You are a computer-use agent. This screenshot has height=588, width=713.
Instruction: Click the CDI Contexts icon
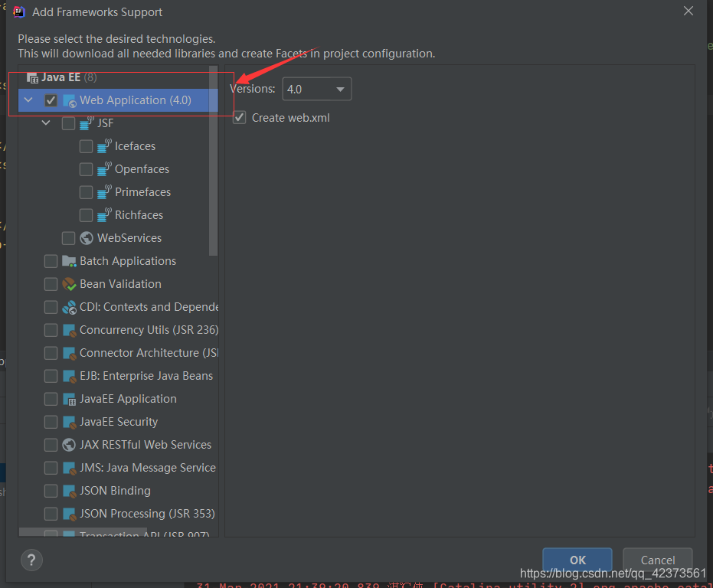pos(69,308)
